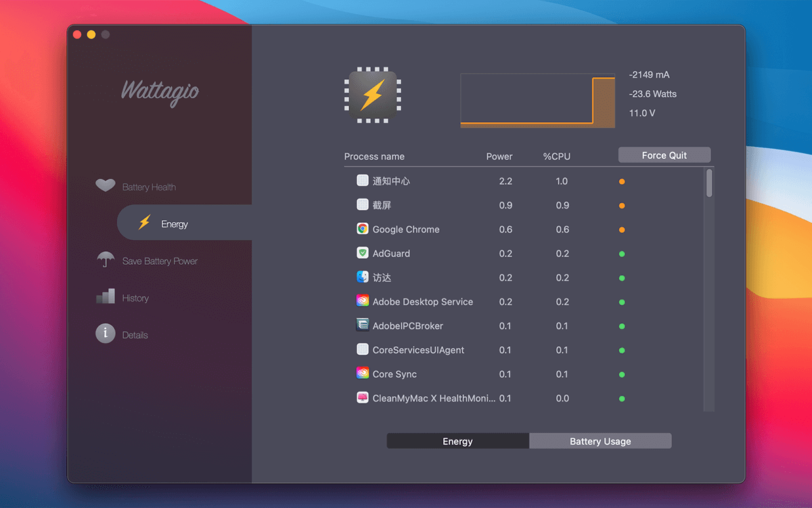This screenshot has height=508, width=812.
Task: Select the Adobe Desktop Service row text
Action: (x=423, y=301)
